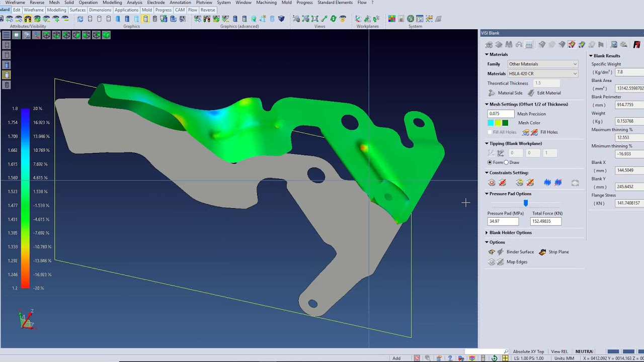
Task: Click the Options section header
Action: (497, 242)
